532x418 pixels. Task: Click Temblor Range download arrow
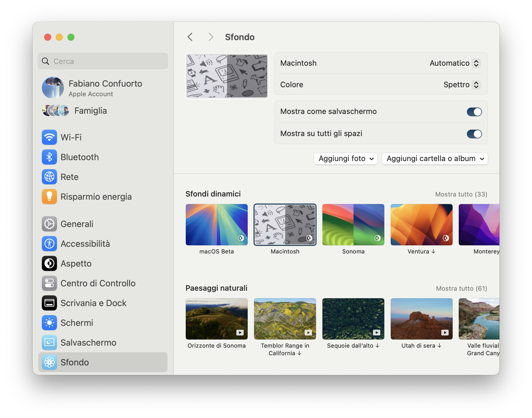click(x=299, y=353)
